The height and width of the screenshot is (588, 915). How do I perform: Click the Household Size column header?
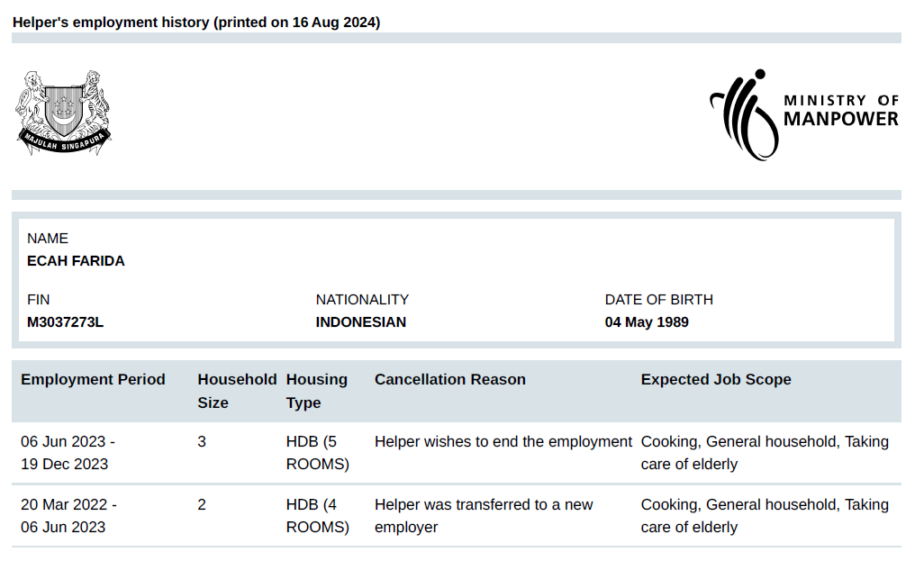pyautogui.click(x=236, y=391)
